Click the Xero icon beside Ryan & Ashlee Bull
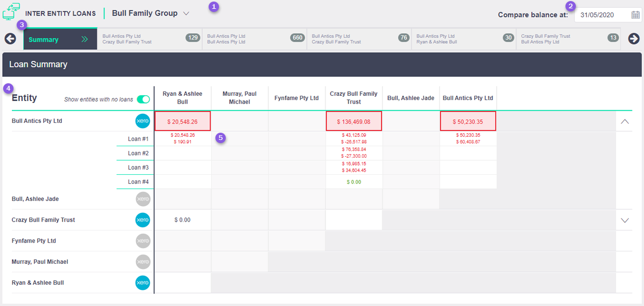This screenshot has height=306, width=644. pyautogui.click(x=143, y=283)
